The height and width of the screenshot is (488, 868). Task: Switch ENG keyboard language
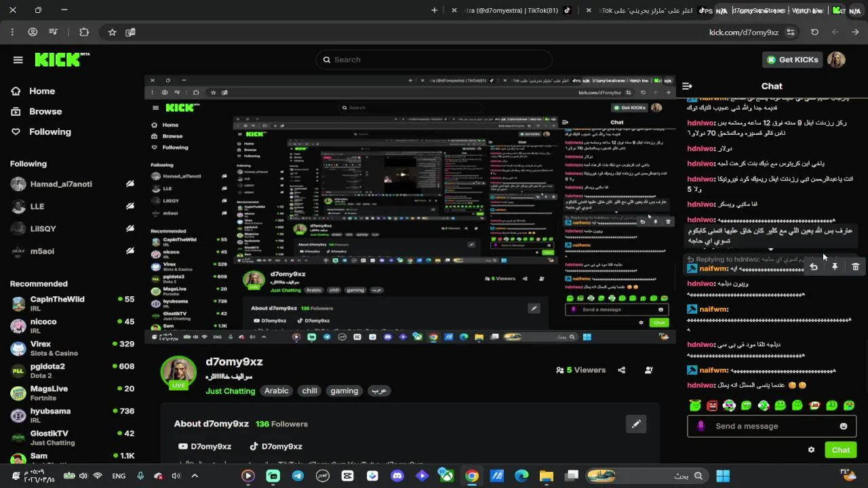(119, 476)
